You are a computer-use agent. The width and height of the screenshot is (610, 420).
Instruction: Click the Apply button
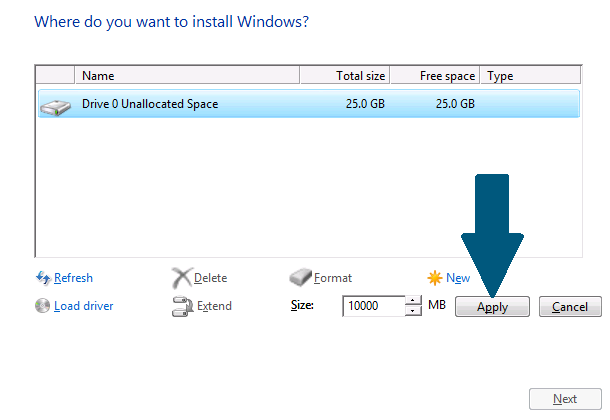click(492, 307)
